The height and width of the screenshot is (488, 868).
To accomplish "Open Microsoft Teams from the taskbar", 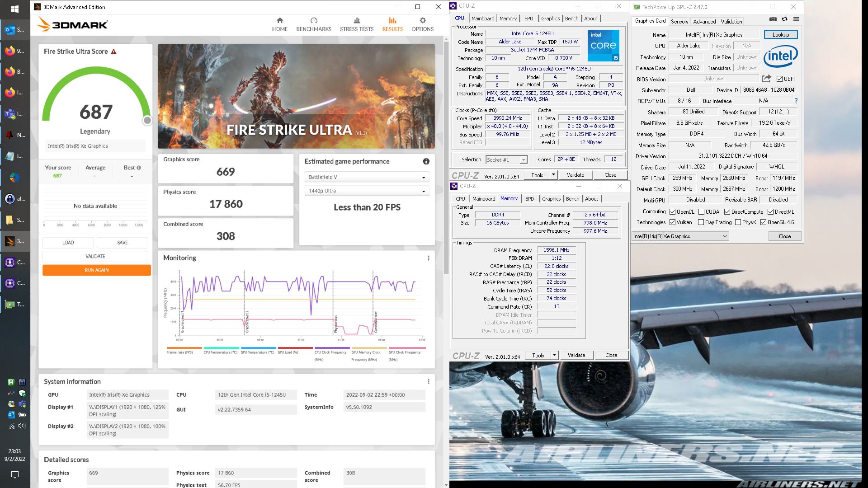I will tap(15, 114).
